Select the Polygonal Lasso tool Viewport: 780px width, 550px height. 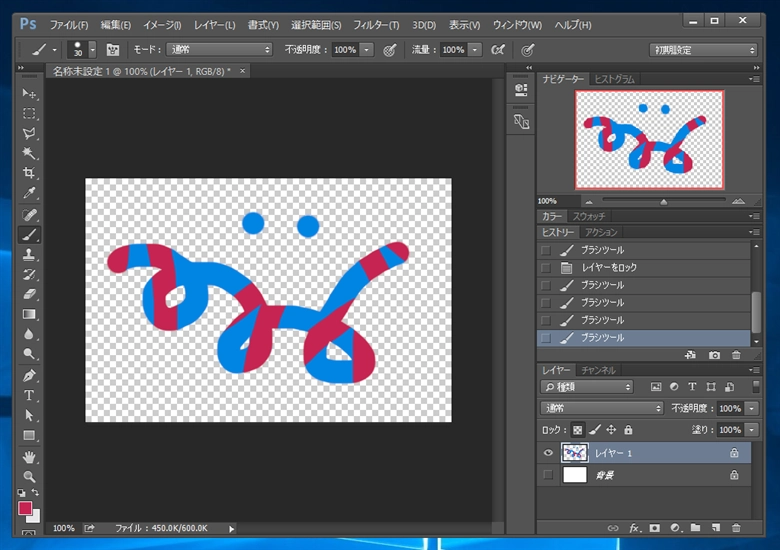(x=29, y=133)
